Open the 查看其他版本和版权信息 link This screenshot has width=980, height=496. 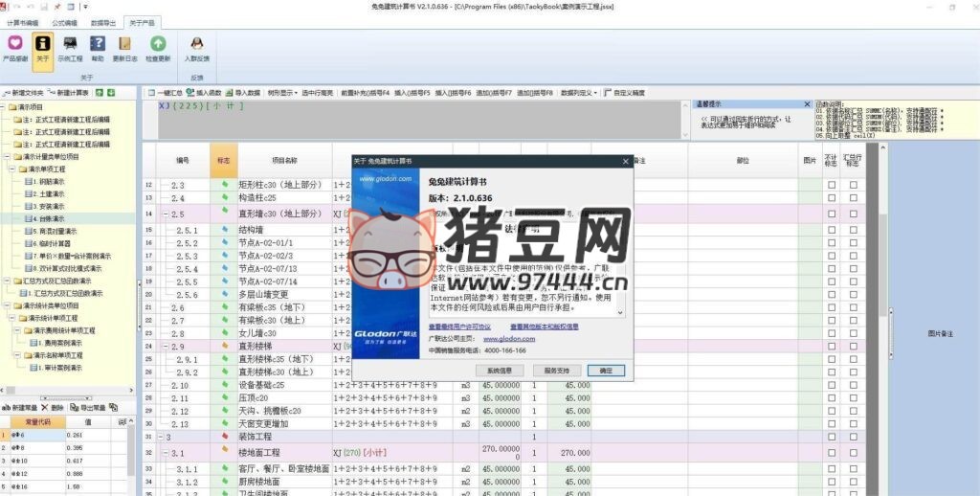[544, 327]
